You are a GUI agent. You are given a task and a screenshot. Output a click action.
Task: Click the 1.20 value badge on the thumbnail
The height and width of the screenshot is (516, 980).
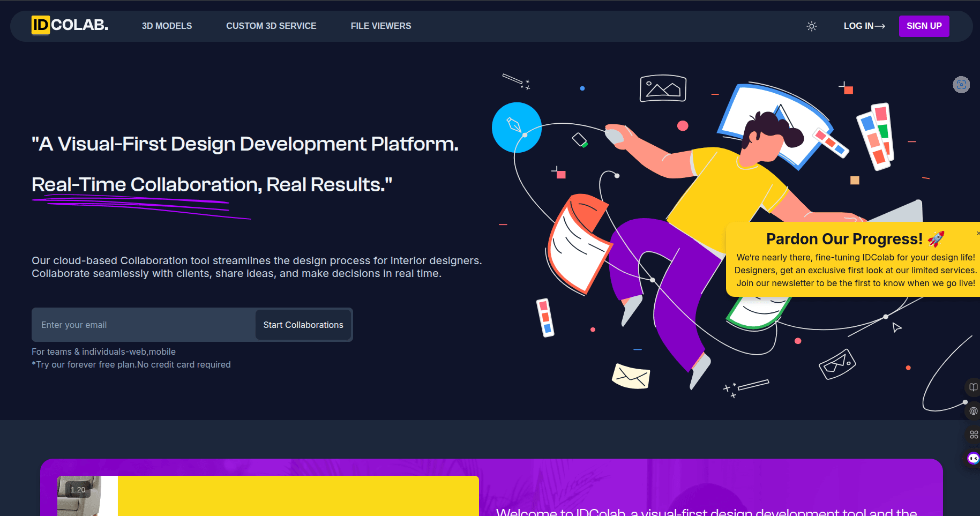[x=78, y=490]
